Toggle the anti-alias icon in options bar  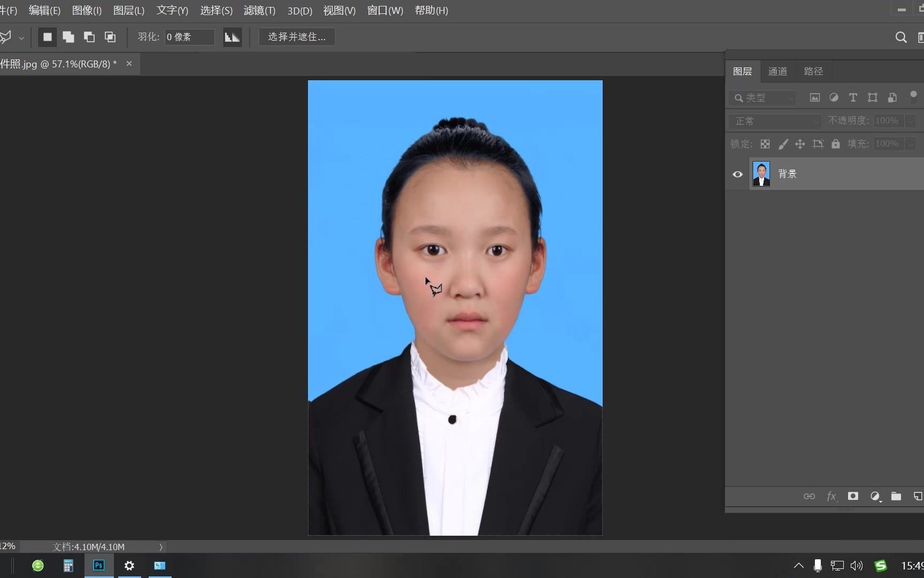pos(232,37)
